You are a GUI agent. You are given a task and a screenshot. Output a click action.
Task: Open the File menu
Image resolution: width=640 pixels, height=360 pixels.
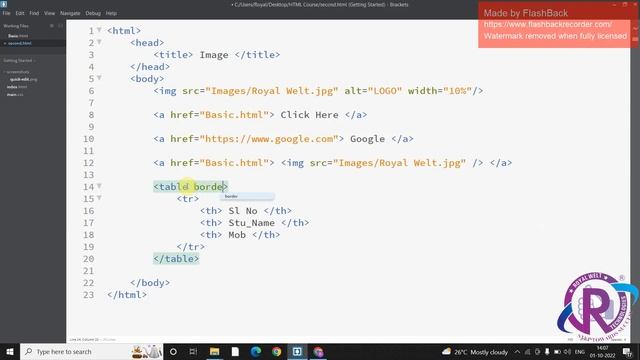[7, 13]
